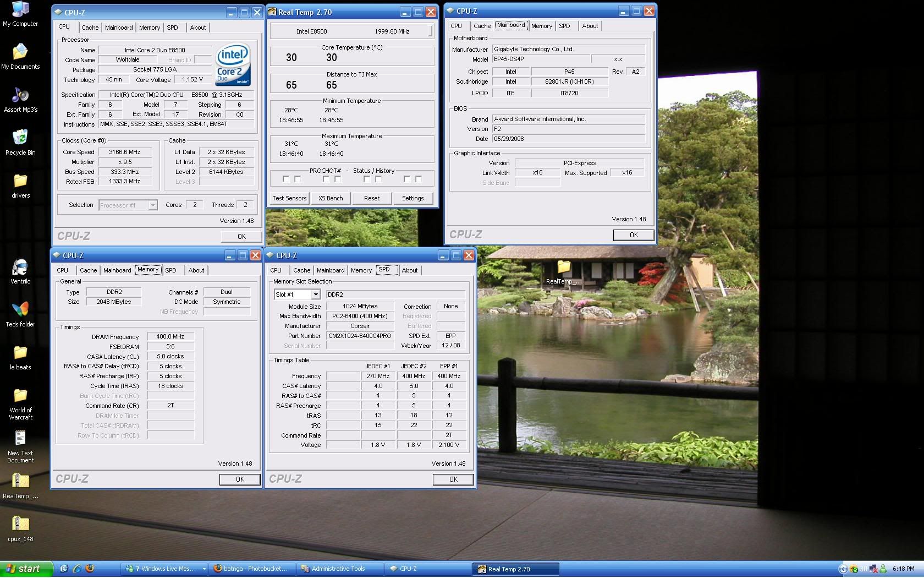The width and height of the screenshot is (924, 578).
Task: Open Mainboard tab in CPU-Z SPD window
Action: pos(331,270)
